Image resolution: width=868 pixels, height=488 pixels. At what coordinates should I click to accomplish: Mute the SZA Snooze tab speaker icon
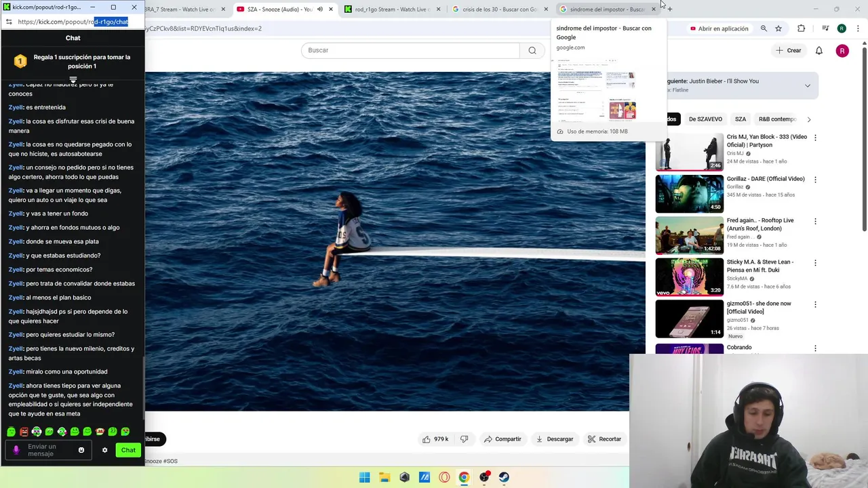pyautogui.click(x=320, y=9)
